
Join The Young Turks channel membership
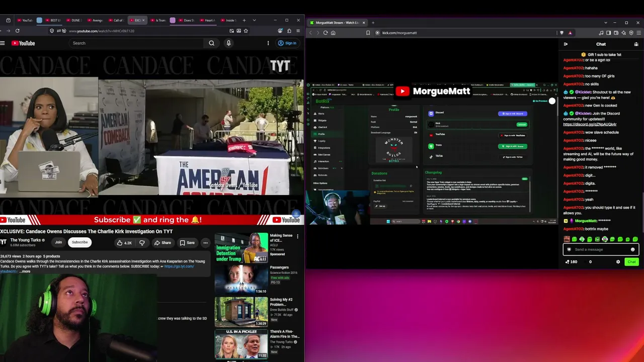click(58, 242)
